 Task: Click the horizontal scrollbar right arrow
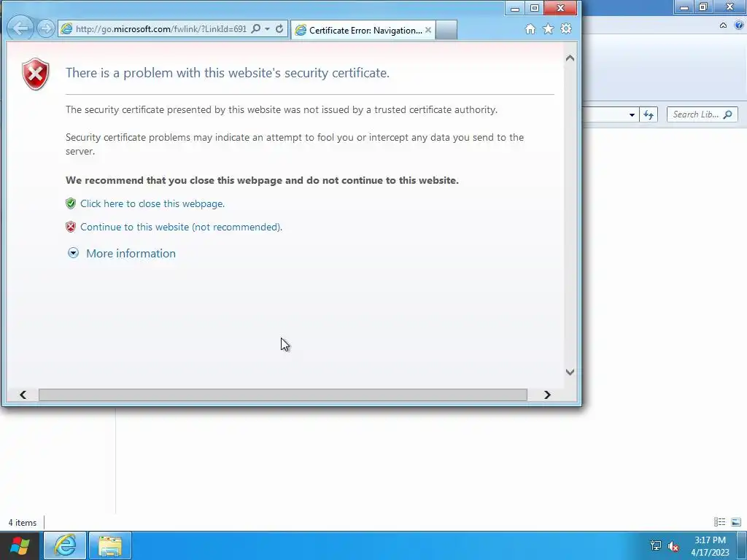[x=547, y=394]
